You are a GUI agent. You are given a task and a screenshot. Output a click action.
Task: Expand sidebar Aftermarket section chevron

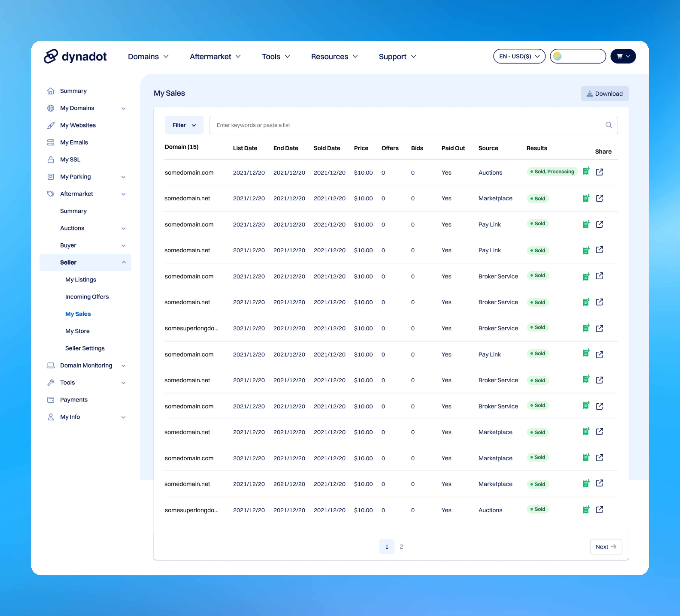point(123,194)
